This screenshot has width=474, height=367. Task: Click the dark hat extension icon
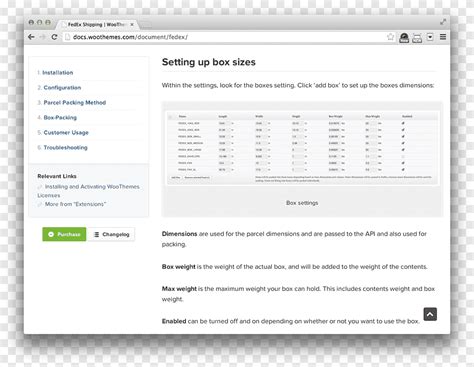pos(404,38)
